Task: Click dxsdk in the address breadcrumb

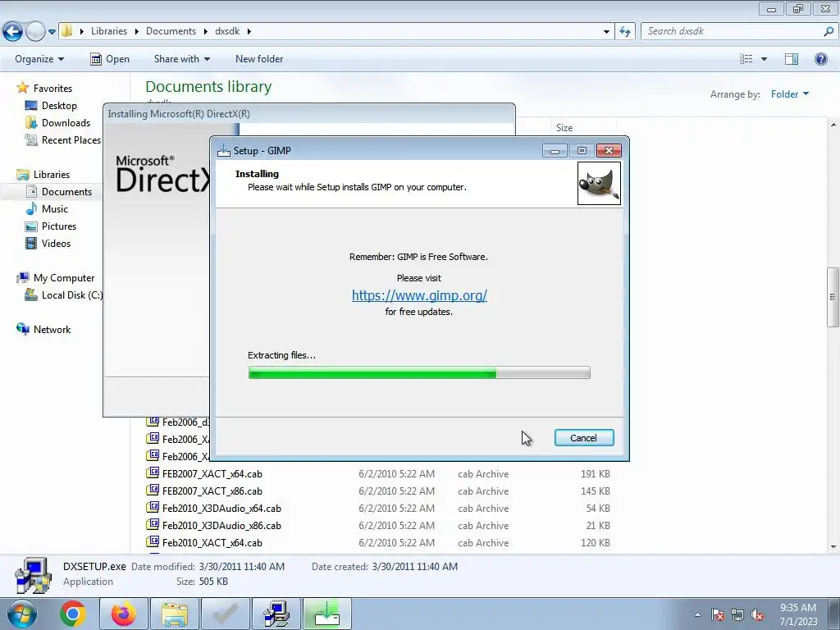Action: (x=227, y=31)
